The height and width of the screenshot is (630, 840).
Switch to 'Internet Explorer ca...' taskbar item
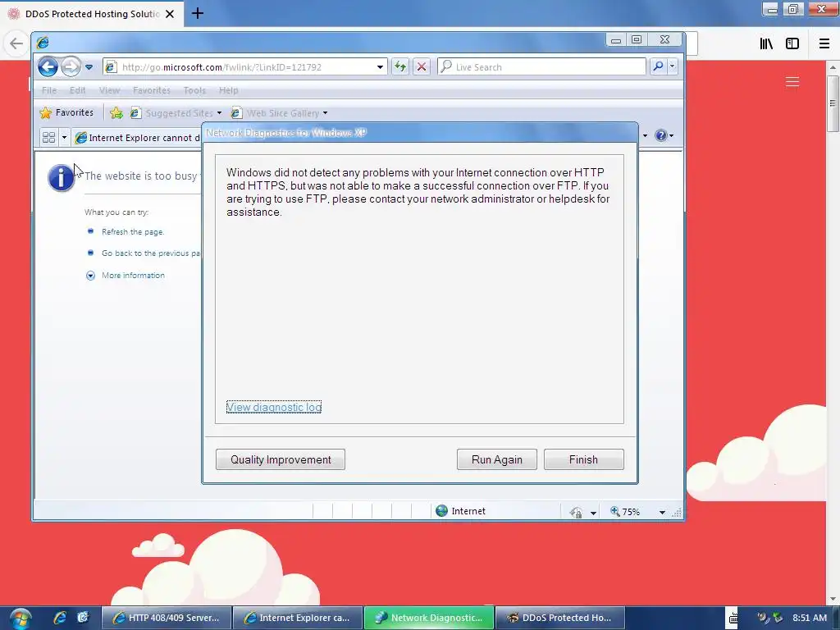[298, 618]
